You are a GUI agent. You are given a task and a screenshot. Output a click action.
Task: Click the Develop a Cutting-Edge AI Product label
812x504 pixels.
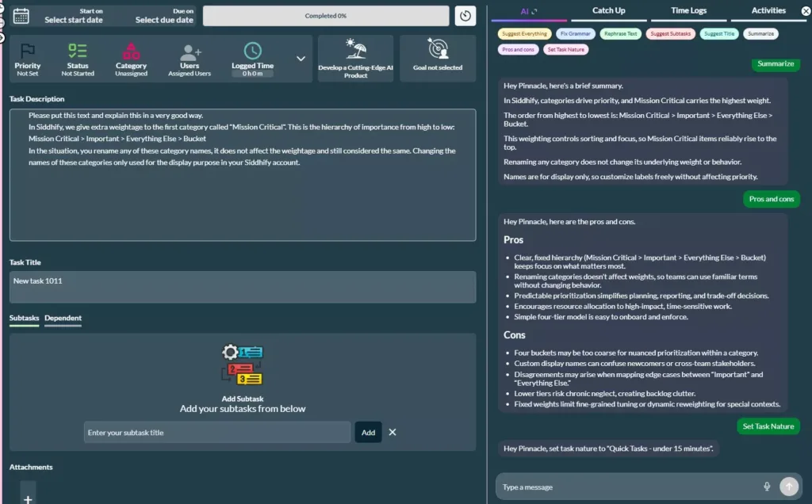tap(356, 71)
